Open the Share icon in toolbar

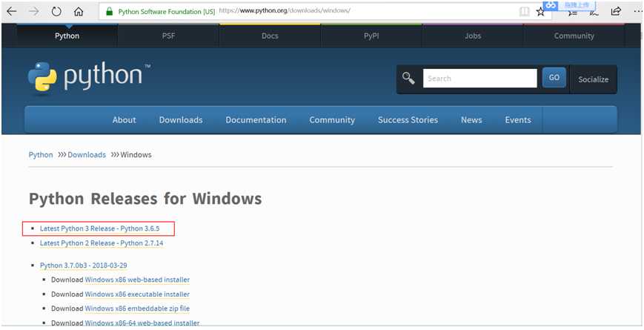click(616, 12)
